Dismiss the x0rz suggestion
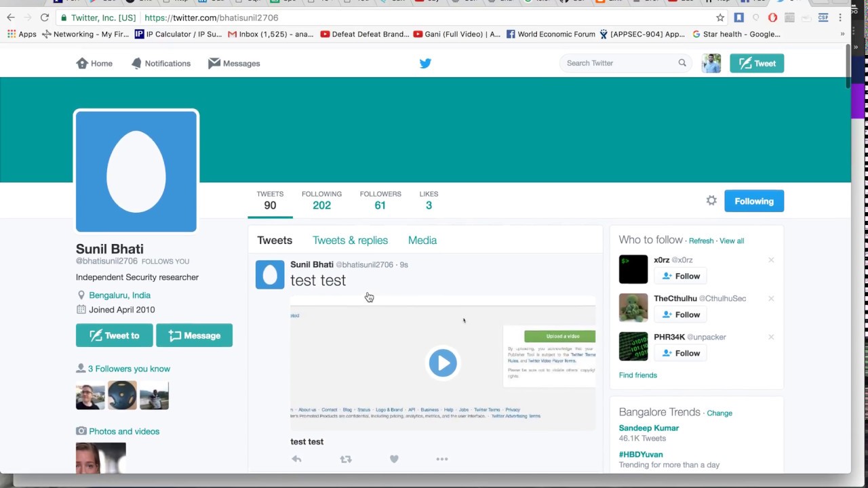The width and height of the screenshot is (868, 488). pyautogui.click(x=771, y=260)
